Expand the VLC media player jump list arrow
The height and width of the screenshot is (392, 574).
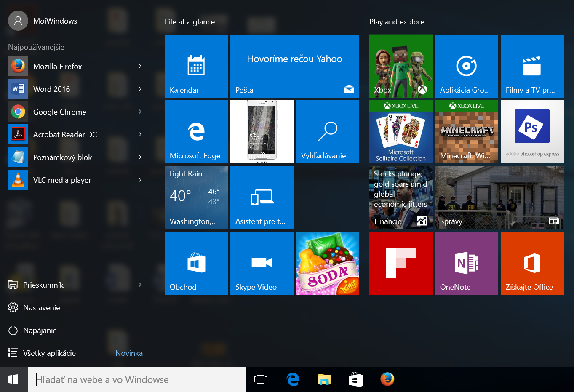140,180
